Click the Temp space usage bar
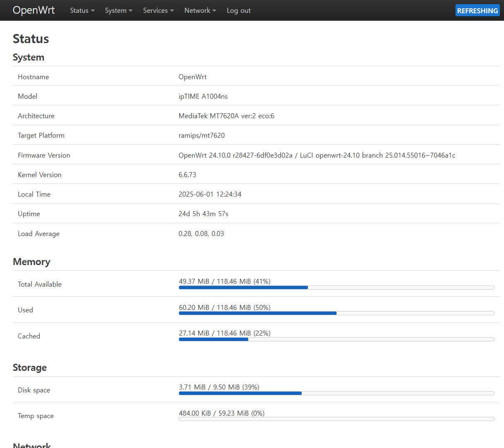The width and height of the screenshot is (504, 448). tap(336, 419)
